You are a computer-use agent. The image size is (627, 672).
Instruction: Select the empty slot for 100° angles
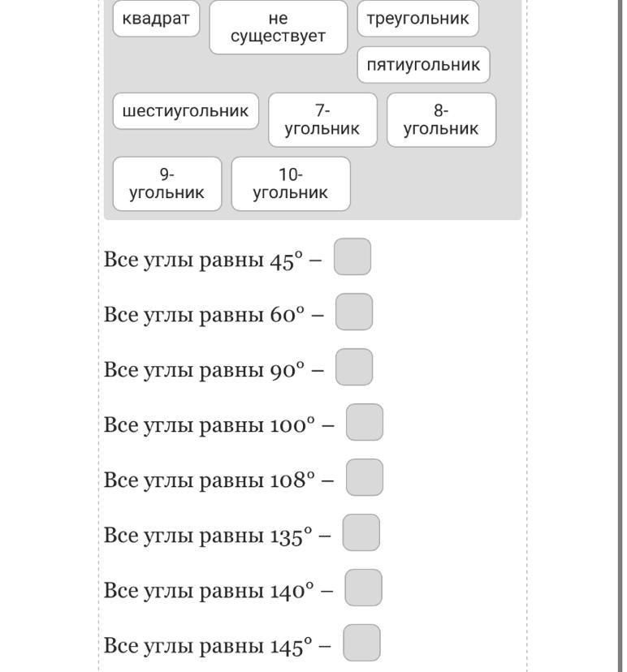point(365,423)
